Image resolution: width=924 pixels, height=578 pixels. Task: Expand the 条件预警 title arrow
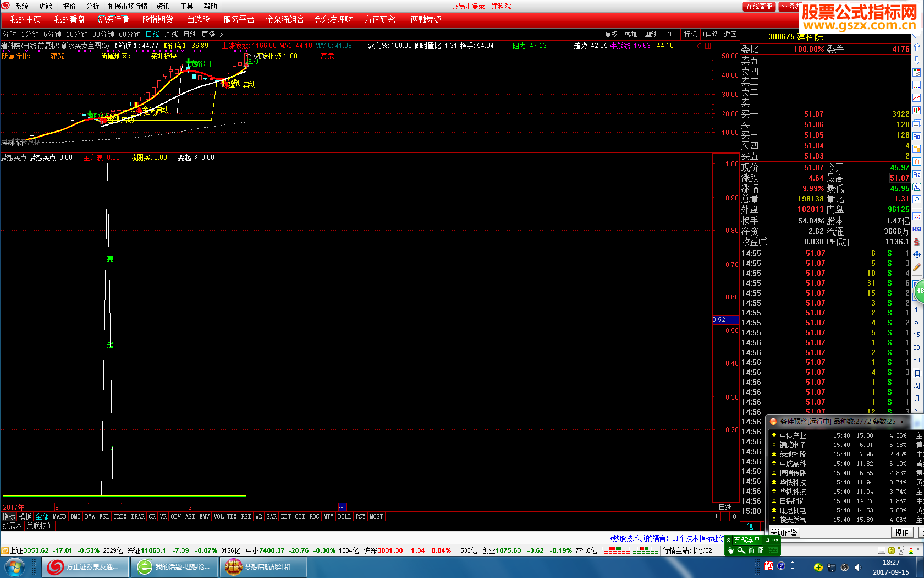[902, 422]
